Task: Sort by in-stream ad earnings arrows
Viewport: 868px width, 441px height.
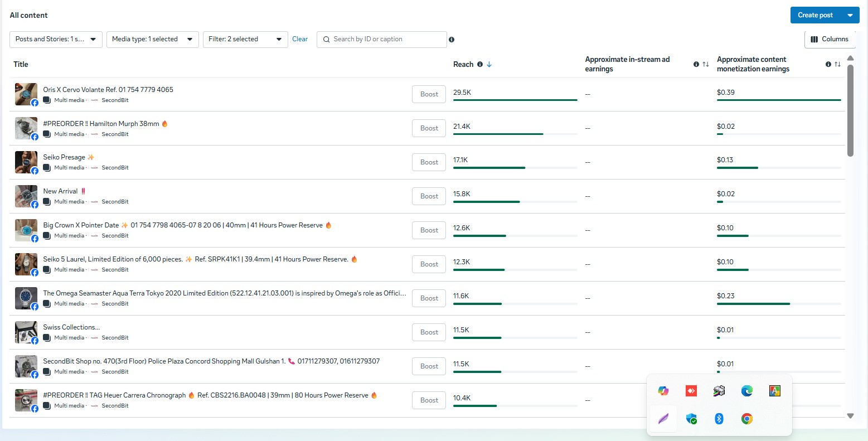Action: [x=705, y=65]
